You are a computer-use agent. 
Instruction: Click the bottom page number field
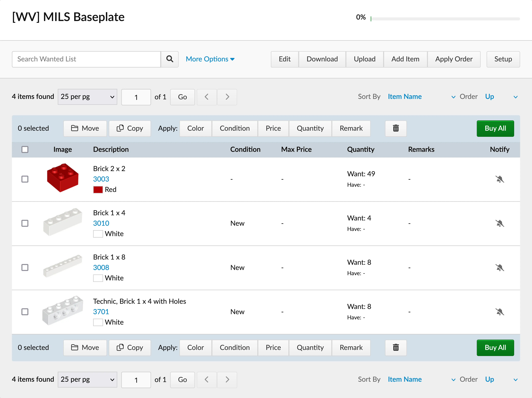[x=136, y=380]
